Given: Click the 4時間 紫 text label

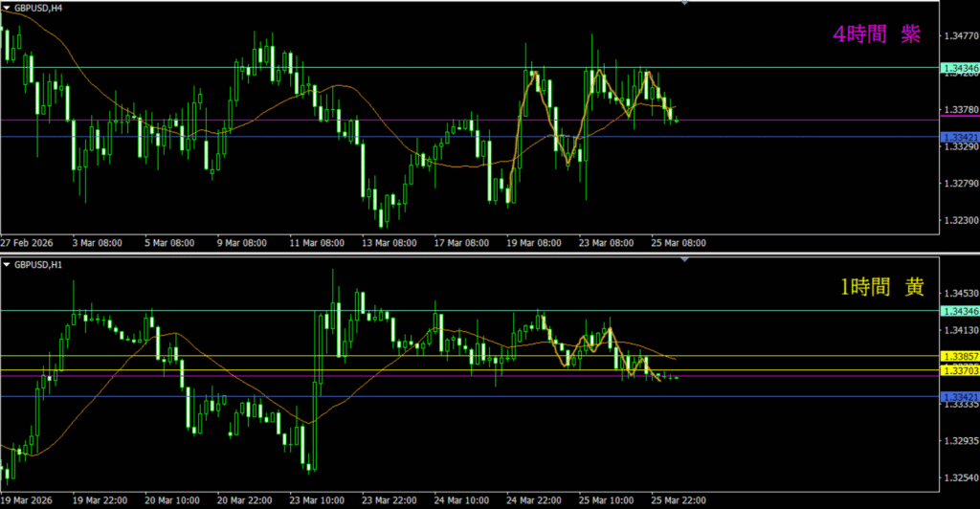Looking at the screenshot, I should pyautogui.click(x=877, y=34).
